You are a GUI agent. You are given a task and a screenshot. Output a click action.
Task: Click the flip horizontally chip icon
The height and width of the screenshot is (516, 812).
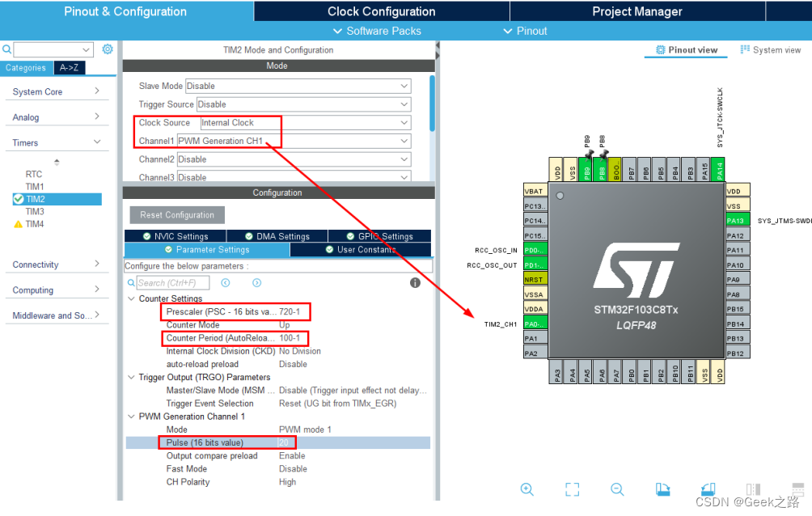[x=754, y=489]
